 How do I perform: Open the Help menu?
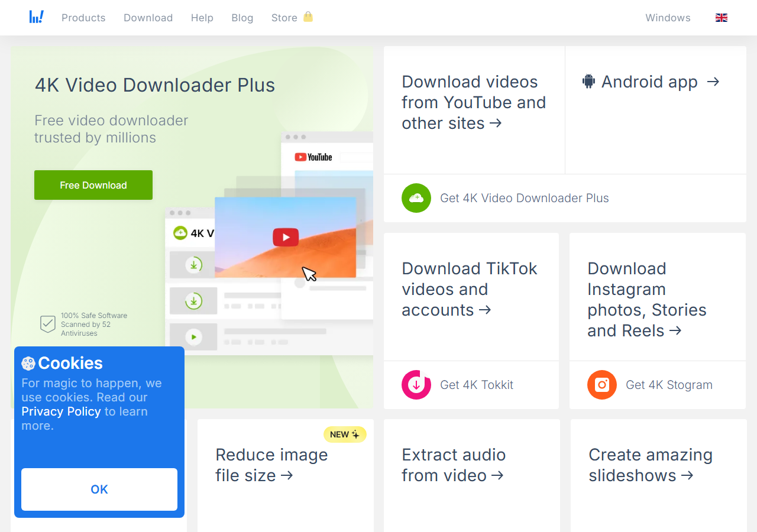tap(202, 18)
